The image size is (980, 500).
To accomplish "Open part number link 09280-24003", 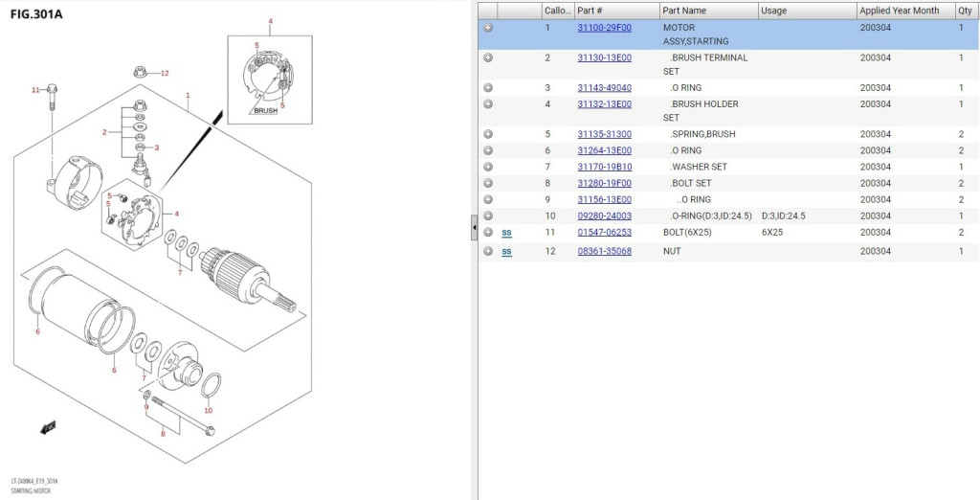I will click(x=604, y=216).
